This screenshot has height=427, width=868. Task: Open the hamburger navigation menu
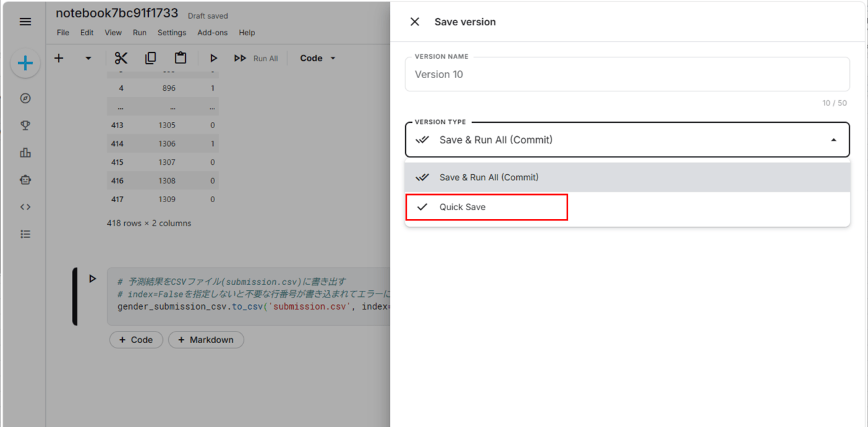(x=25, y=22)
